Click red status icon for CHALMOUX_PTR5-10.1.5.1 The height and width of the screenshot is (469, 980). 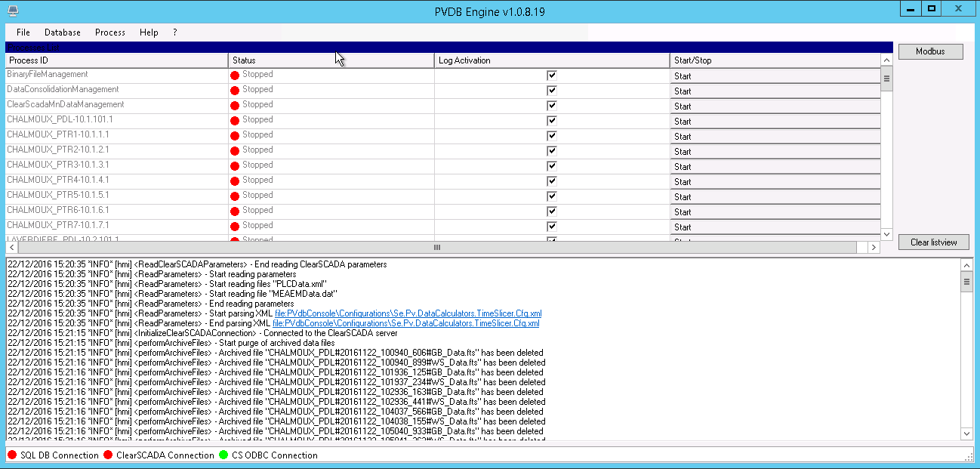coord(235,196)
